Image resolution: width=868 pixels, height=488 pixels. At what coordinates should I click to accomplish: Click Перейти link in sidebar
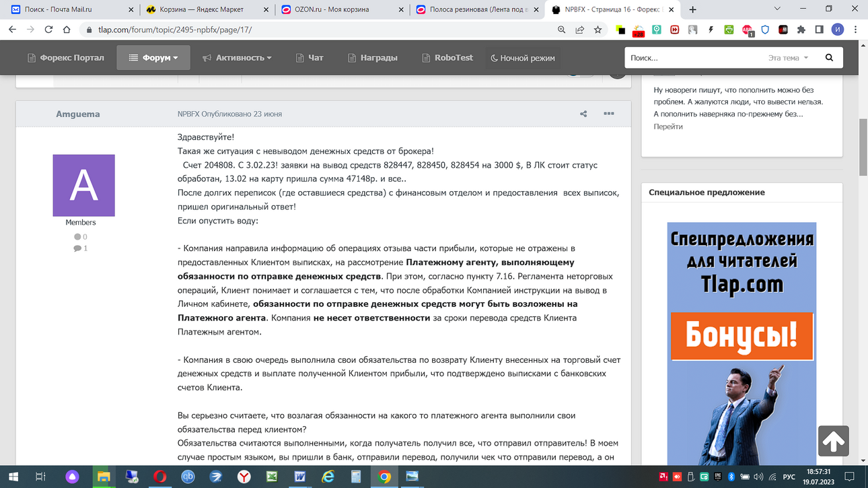[x=668, y=127]
